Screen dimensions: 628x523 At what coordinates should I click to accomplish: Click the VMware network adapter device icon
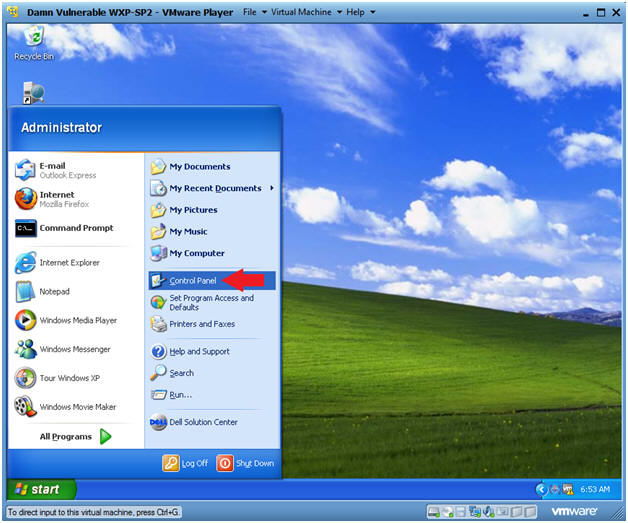pyautogui.click(x=475, y=512)
